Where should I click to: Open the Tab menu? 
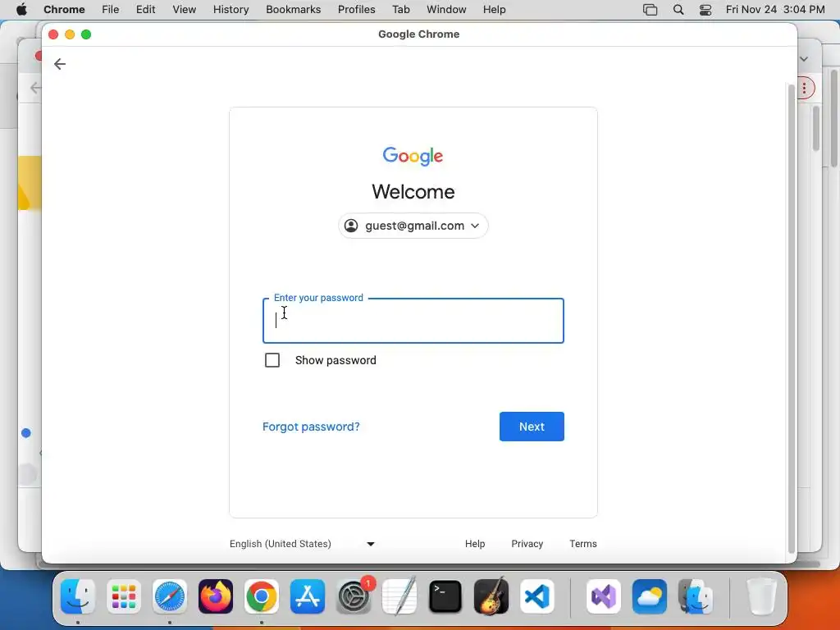400,9
